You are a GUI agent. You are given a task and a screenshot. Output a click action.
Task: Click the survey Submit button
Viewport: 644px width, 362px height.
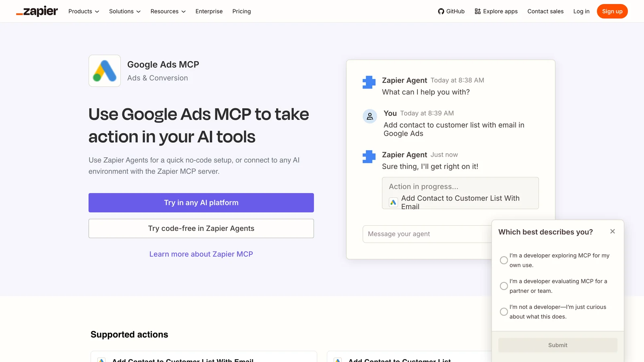pyautogui.click(x=558, y=345)
